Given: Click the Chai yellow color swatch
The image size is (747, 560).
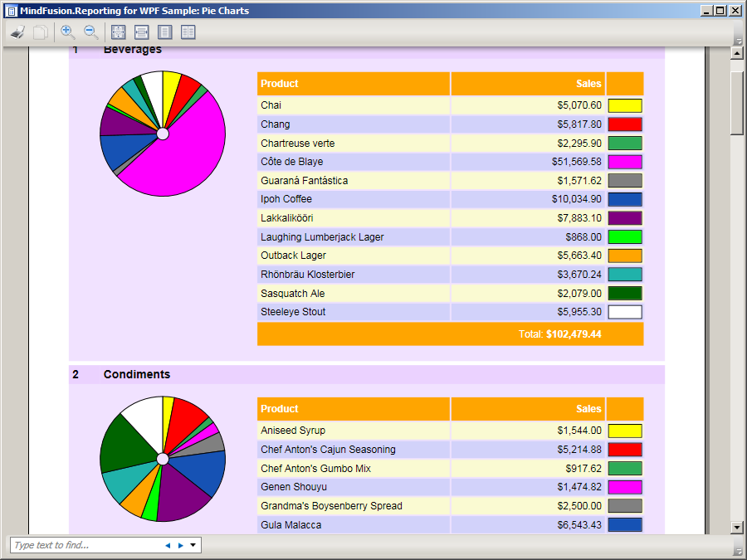Looking at the screenshot, I should (625, 105).
